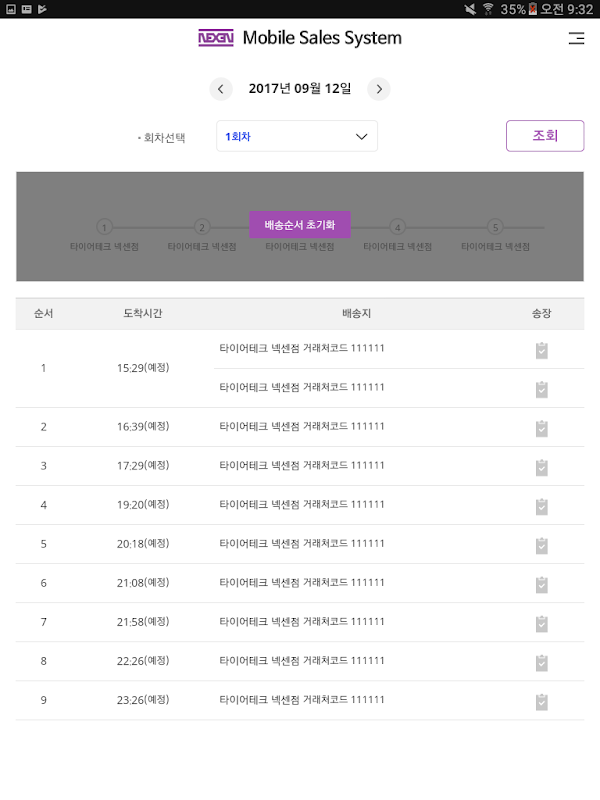Screen dimensions: 600x800
Task: Tap the NEXEN Mobile Sales System logo
Action: [300, 38]
